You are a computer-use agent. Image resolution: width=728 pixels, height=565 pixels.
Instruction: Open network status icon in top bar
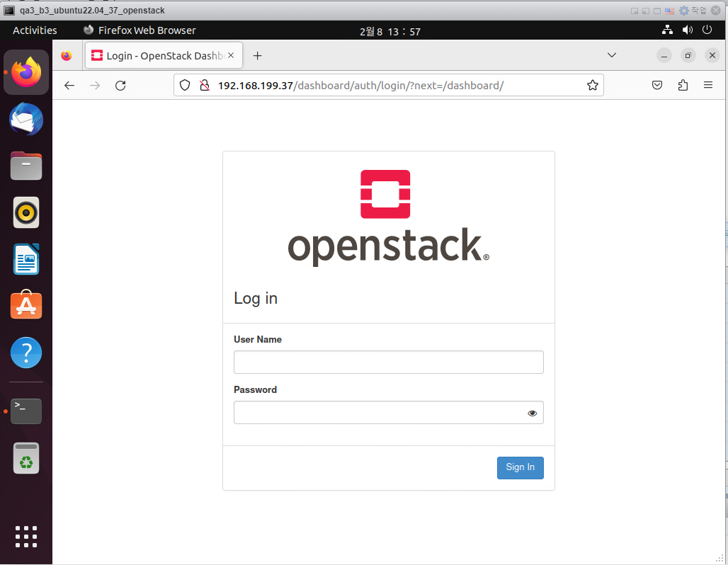(667, 30)
